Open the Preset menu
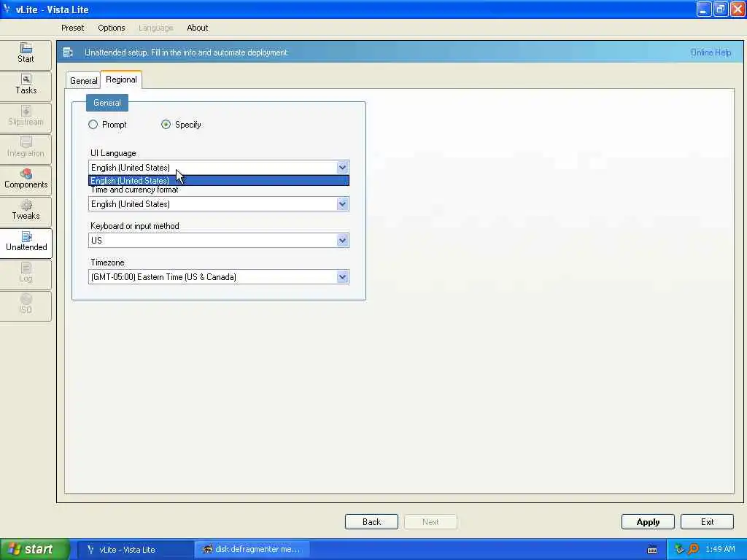The height and width of the screenshot is (560, 747). click(x=72, y=28)
